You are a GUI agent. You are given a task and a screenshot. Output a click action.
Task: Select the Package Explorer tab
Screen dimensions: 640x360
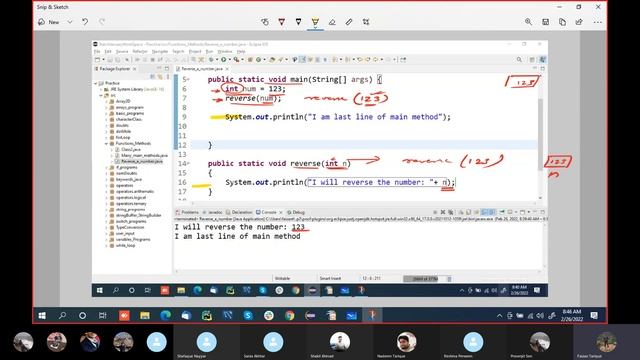pyautogui.click(x=115, y=69)
